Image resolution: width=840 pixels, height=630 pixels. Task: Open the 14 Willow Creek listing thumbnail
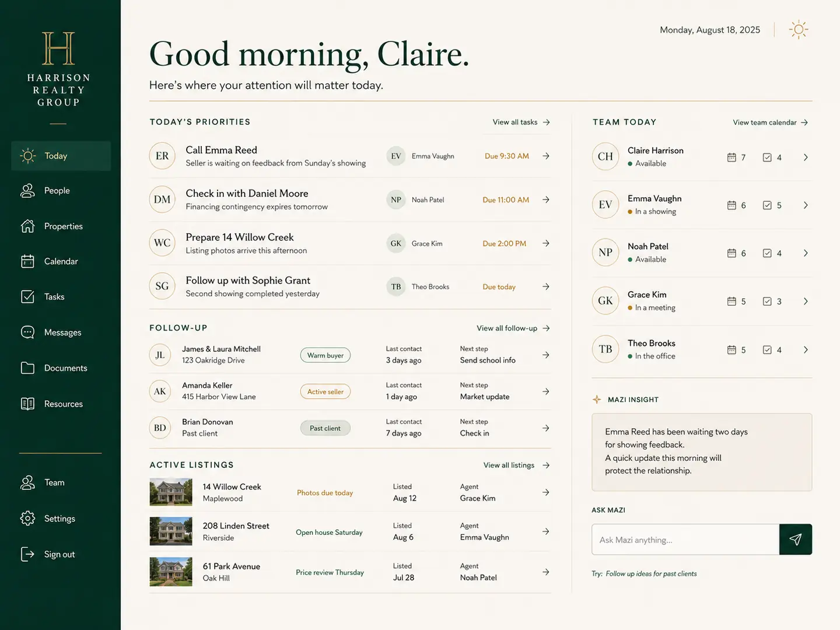tap(171, 492)
